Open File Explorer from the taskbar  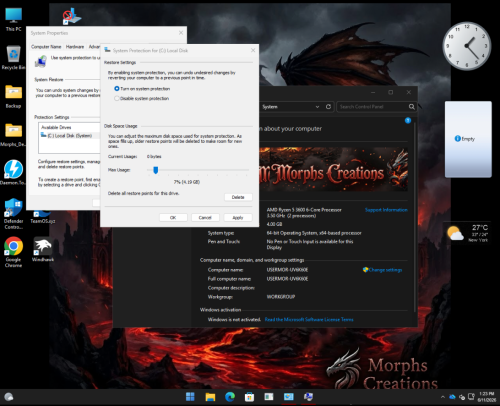click(x=210, y=397)
